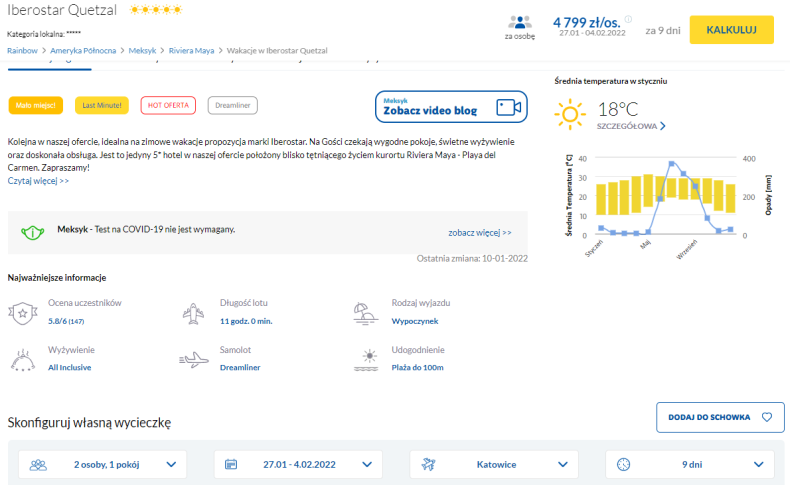Click 'Ostatnia zmiana: 10-01-2022' text
790x485 pixels.
[472, 258]
